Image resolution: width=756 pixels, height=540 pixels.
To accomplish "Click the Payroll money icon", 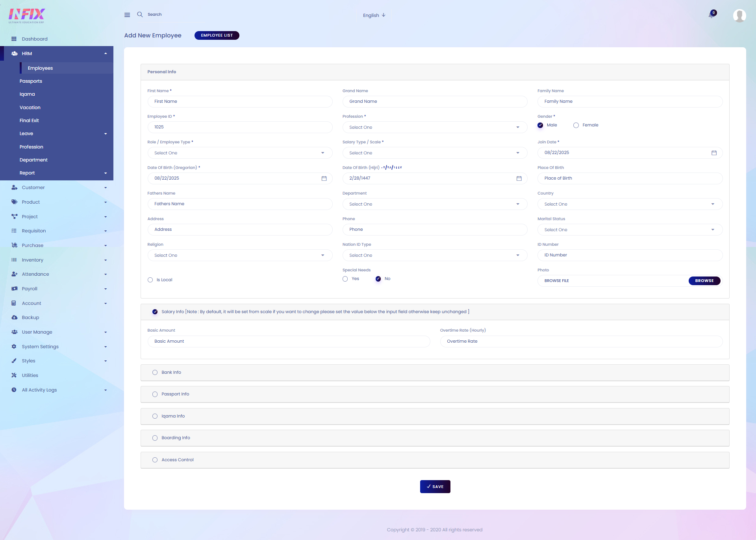I will (15, 289).
